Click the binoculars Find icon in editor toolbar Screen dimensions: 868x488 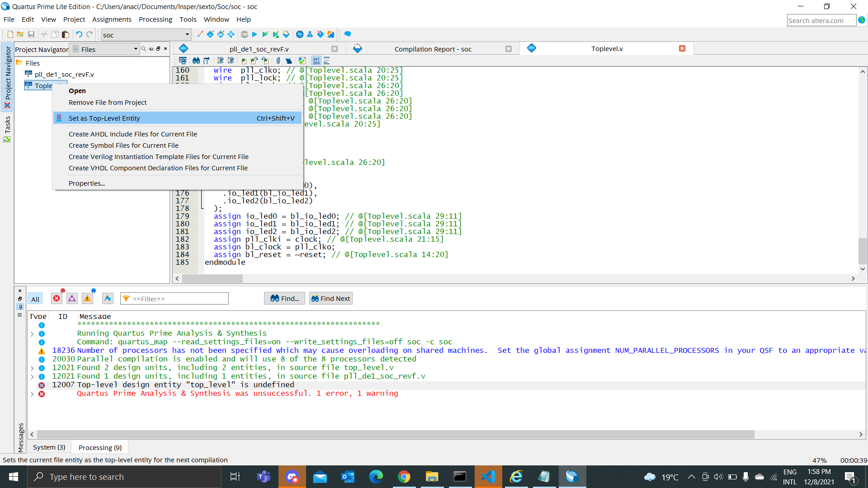click(196, 61)
